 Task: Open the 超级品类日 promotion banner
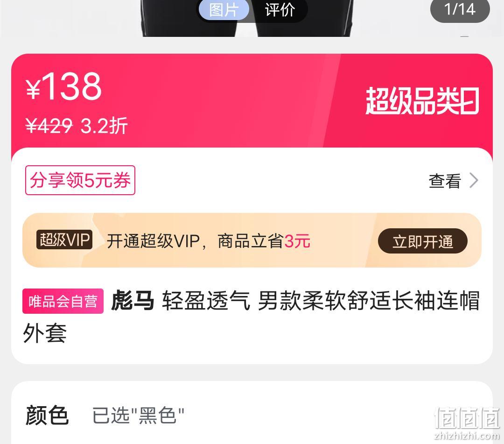pos(422,101)
